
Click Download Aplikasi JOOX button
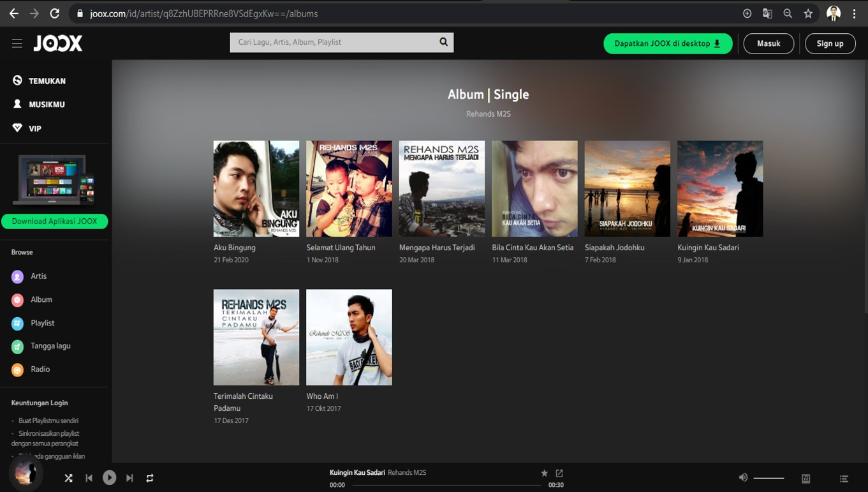tap(54, 221)
